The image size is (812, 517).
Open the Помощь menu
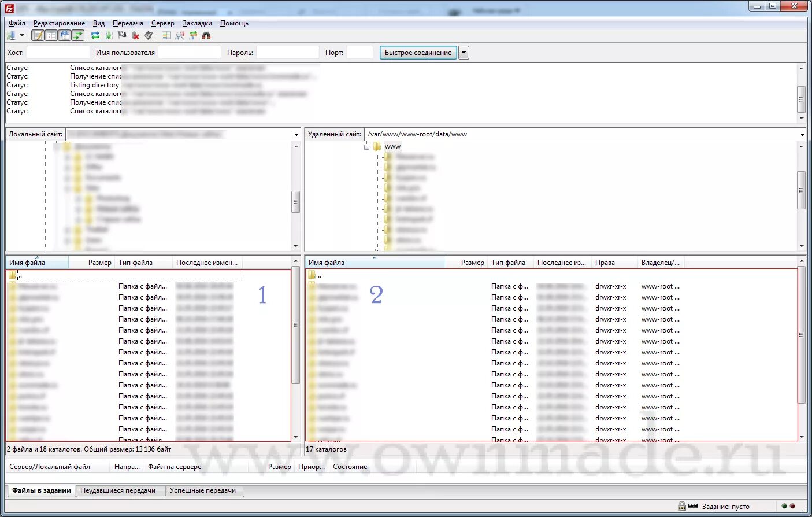pyautogui.click(x=234, y=23)
